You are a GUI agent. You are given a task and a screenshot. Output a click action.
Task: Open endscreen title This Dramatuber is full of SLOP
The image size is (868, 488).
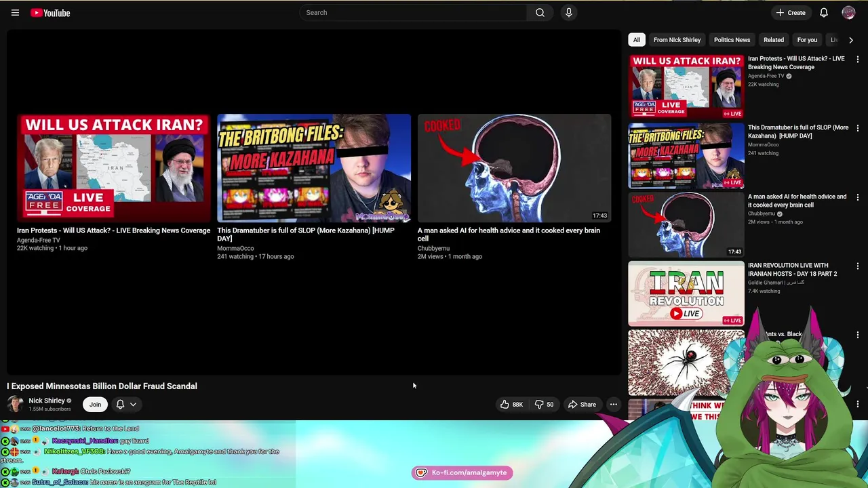tap(306, 235)
